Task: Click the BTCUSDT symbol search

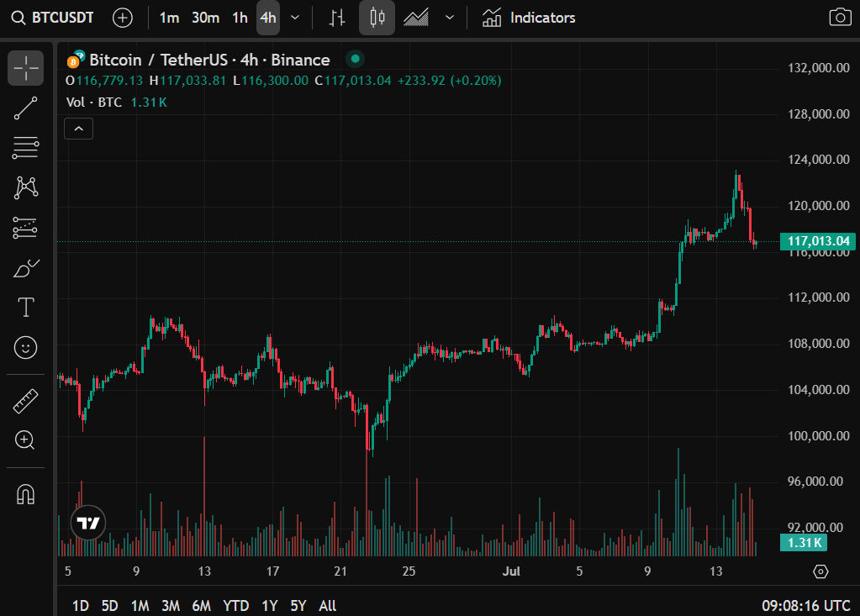Action: pos(52,18)
